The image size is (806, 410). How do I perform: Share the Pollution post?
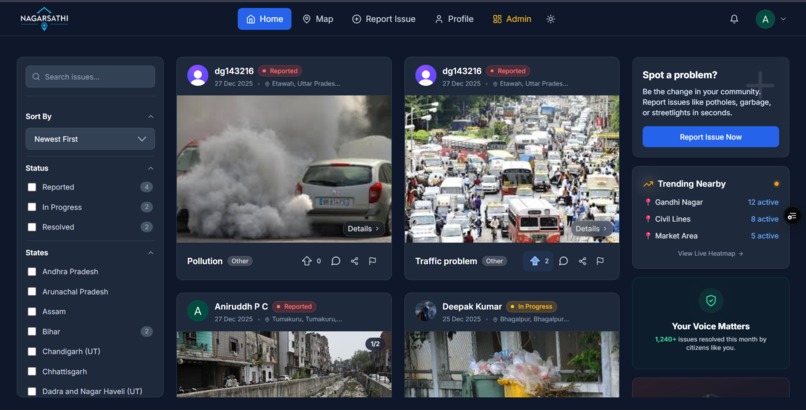pyautogui.click(x=354, y=261)
